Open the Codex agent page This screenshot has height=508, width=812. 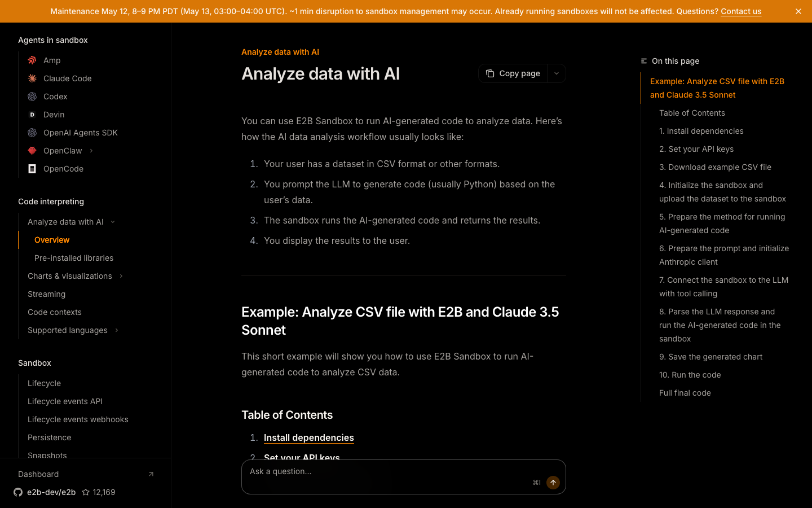(x=55, y=97)
